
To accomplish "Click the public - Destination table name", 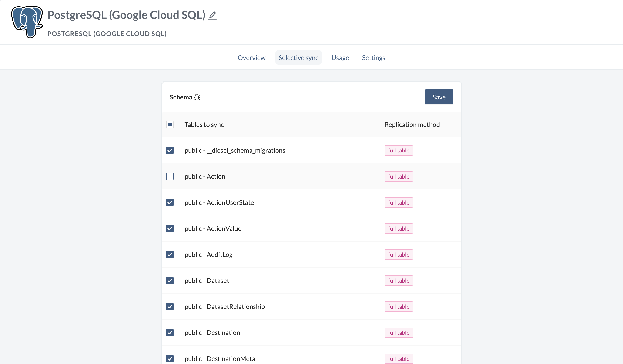I will [x=212, y=333].
